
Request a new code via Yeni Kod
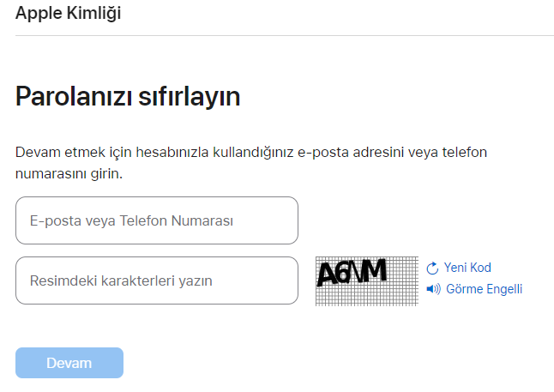(467, 268)
